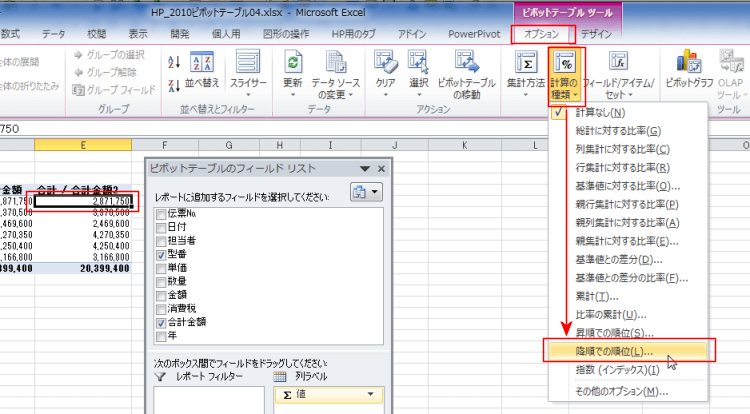
Task: Open the オプション ribbon tab
Action: coord(541,34)
